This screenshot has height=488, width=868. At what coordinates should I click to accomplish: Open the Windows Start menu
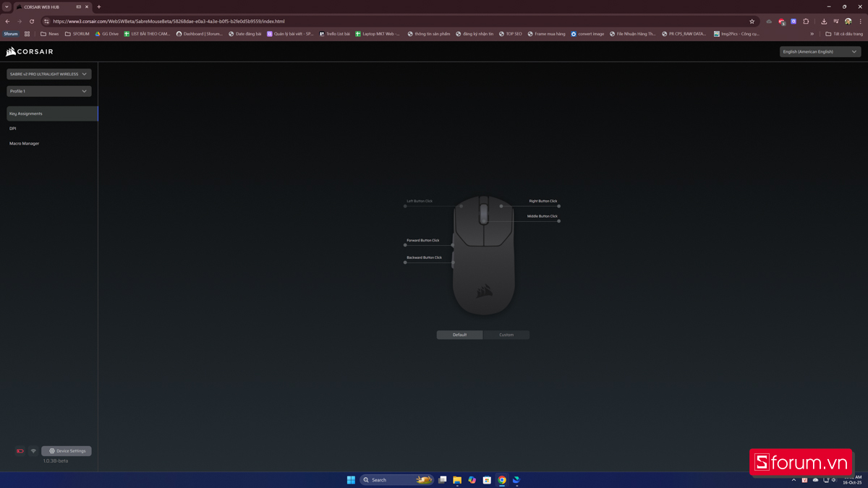[x=351, y=480]
